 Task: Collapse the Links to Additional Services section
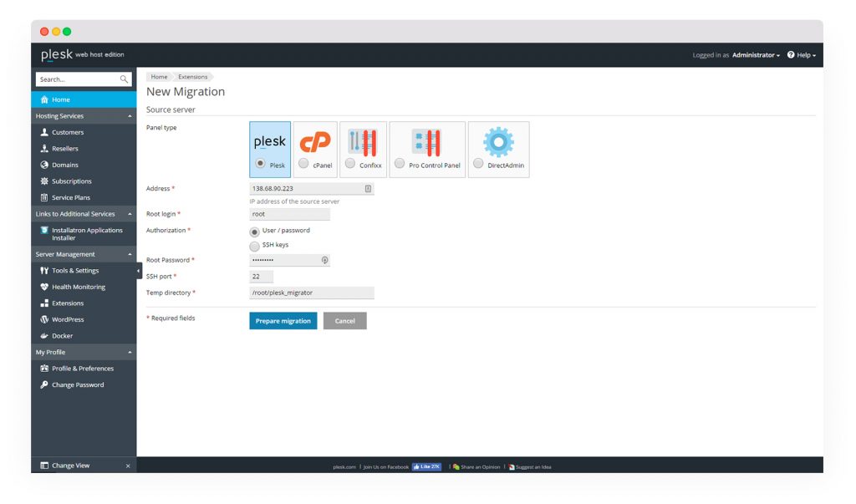click(130, 214)
